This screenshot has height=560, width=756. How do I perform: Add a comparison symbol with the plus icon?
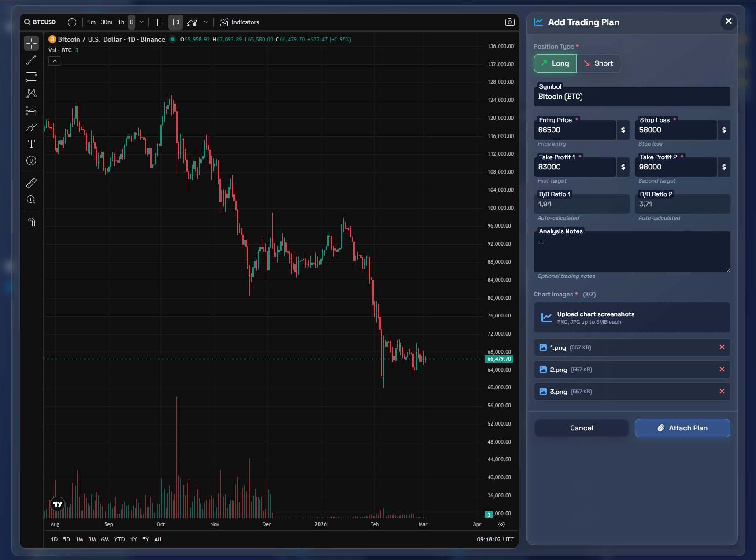[x=72, y=22]
